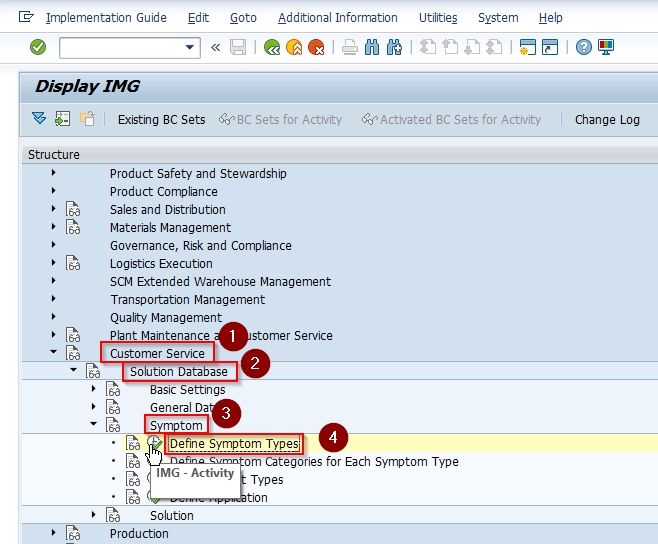Click BC Sets for Activity button
Screen dimensions: 658x544
(280, 120)
